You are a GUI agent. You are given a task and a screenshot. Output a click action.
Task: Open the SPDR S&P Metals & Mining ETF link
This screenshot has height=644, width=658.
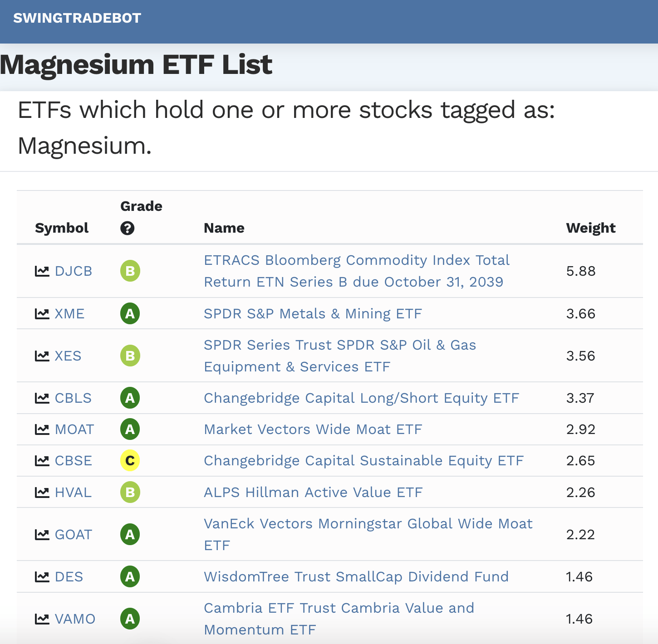point(313,314)
